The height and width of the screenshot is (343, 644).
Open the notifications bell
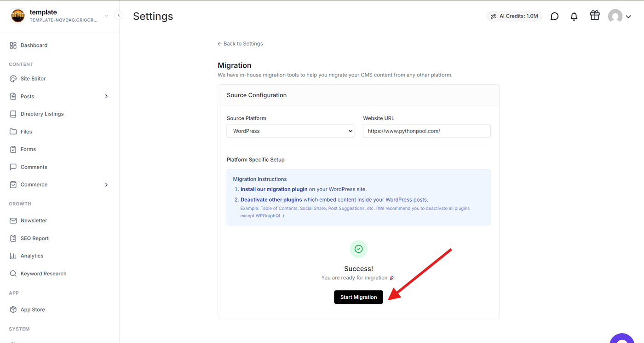pyautogui.click(x=574, y=16)
